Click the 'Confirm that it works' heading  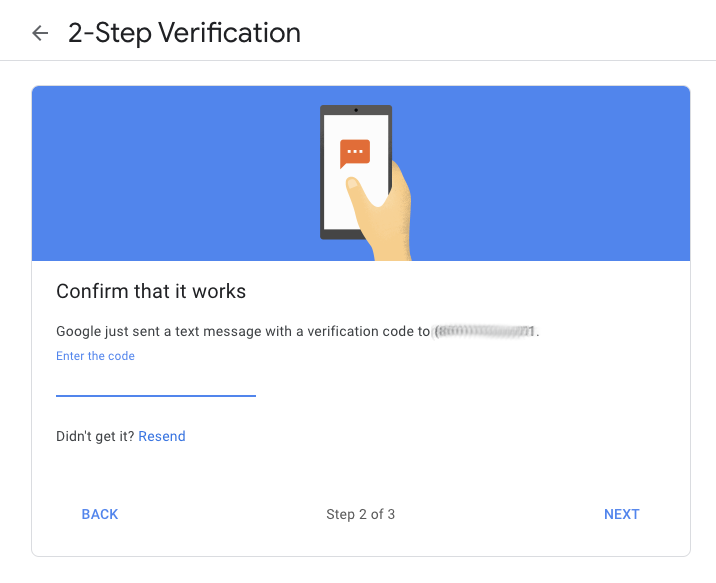tap(151, 291)
